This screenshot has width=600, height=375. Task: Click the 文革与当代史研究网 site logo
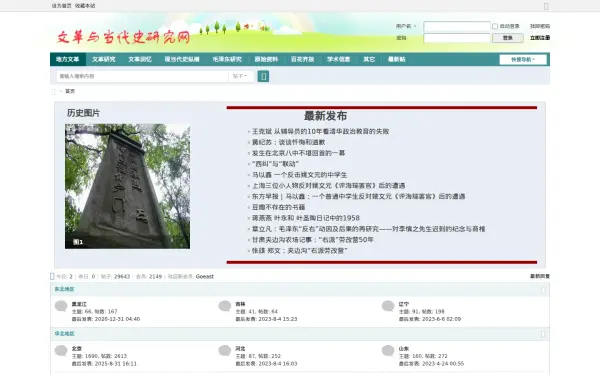[123, 37]
